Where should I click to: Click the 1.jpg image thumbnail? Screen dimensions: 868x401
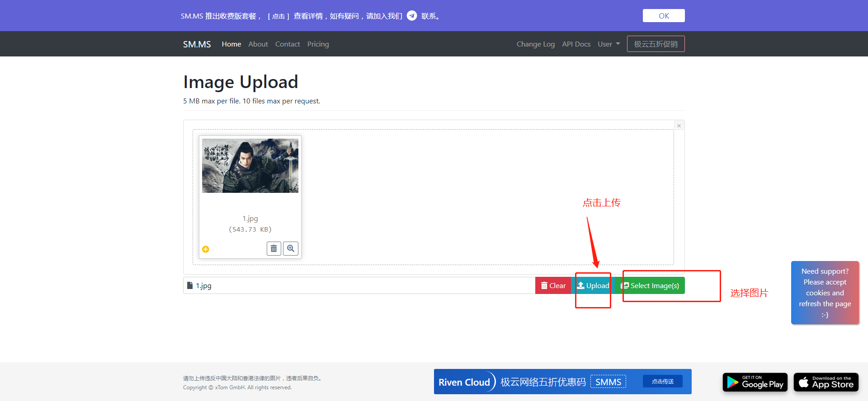250,166
